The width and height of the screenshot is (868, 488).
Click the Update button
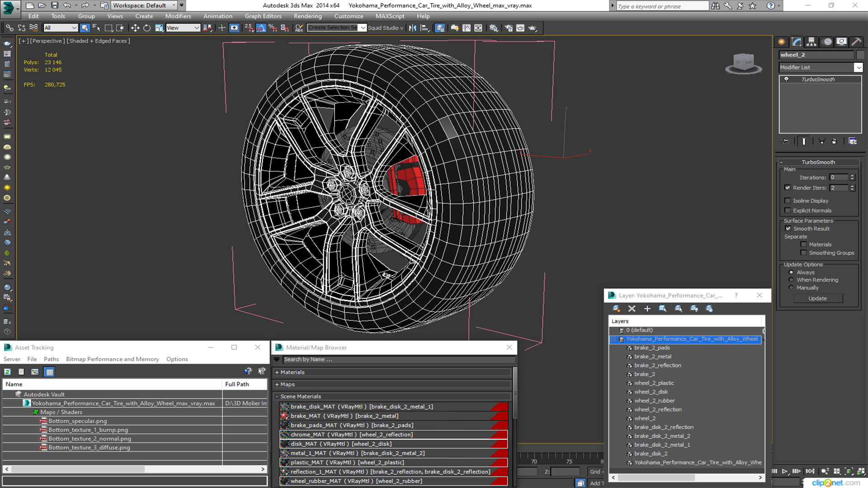coord(817,299)
